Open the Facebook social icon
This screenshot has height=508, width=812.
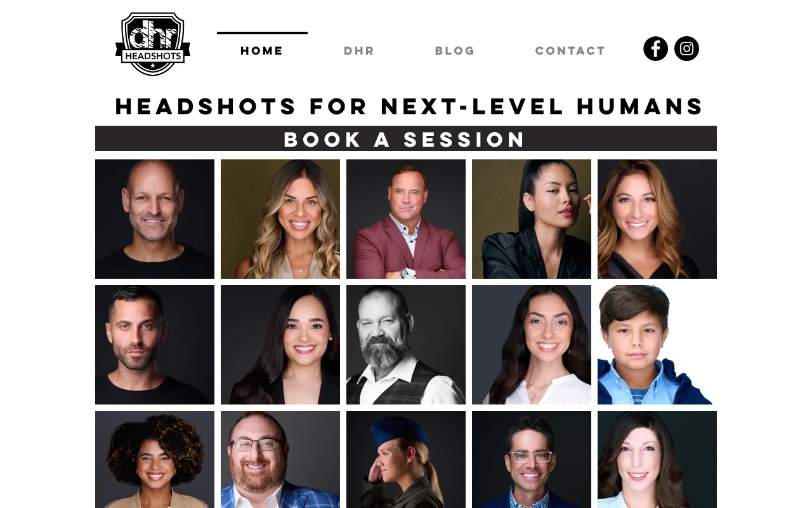pos(655,49)
